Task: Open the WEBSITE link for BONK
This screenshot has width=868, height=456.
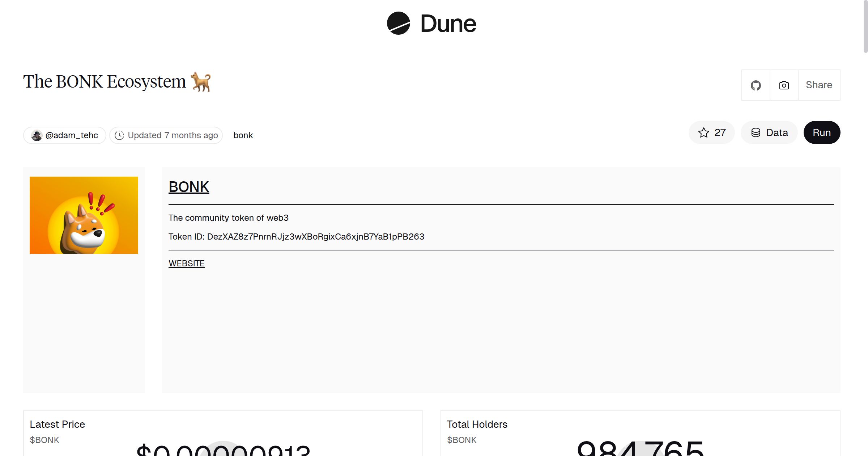Action: pyautogui.click(x=186, y=263)
